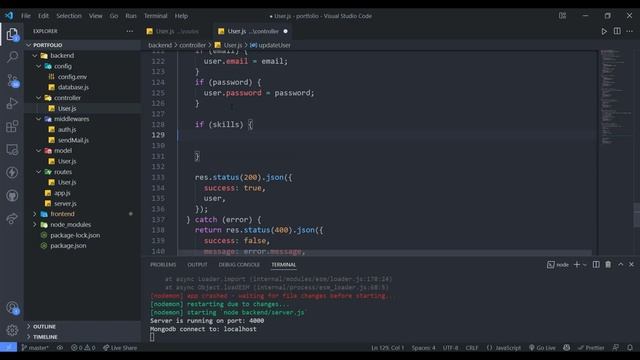Open the Help menu
Image resolution: width=640 pixels, height=360 pixels.
tap(181, 16)
